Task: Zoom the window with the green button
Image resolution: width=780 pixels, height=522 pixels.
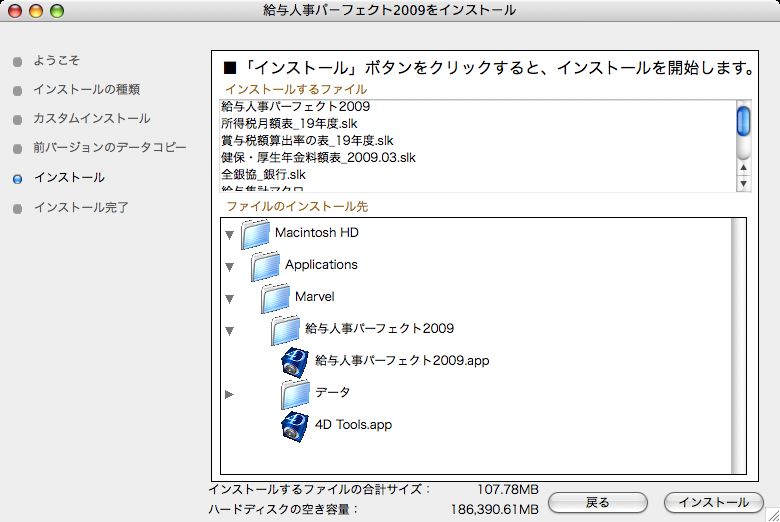Action: click(x=57, y=10)
